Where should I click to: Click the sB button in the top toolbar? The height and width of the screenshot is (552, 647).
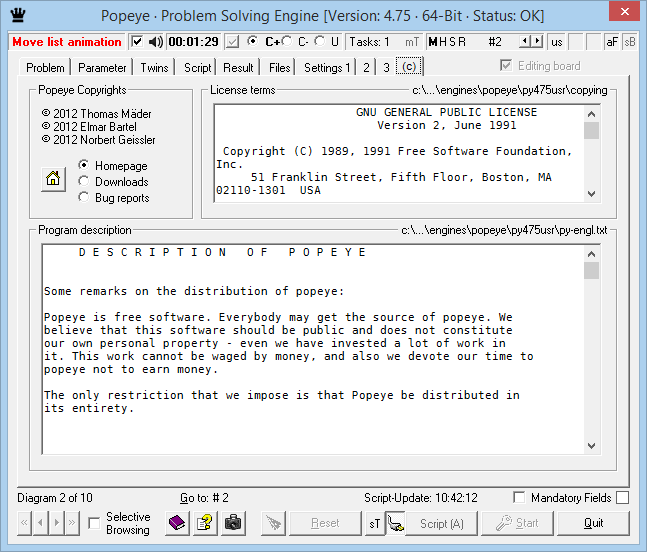point(630,42)
